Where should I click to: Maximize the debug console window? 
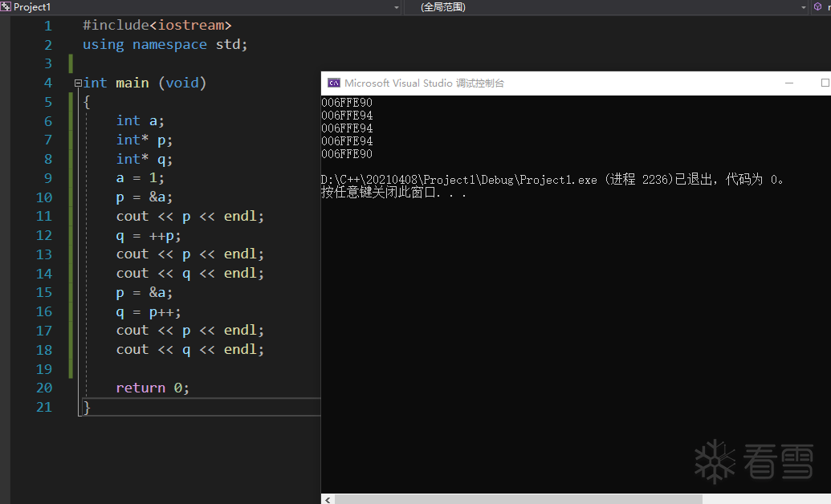[x=825, y=83]
